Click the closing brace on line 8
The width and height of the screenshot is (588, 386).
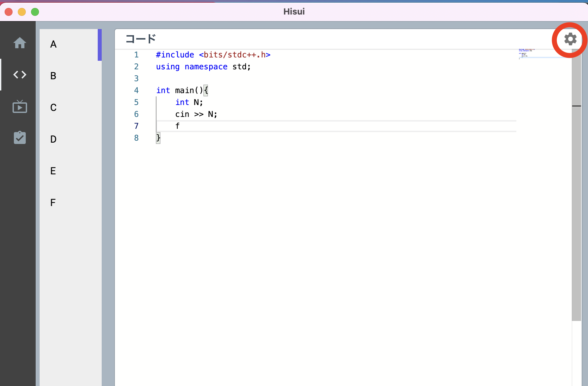[x=158, y=138]
